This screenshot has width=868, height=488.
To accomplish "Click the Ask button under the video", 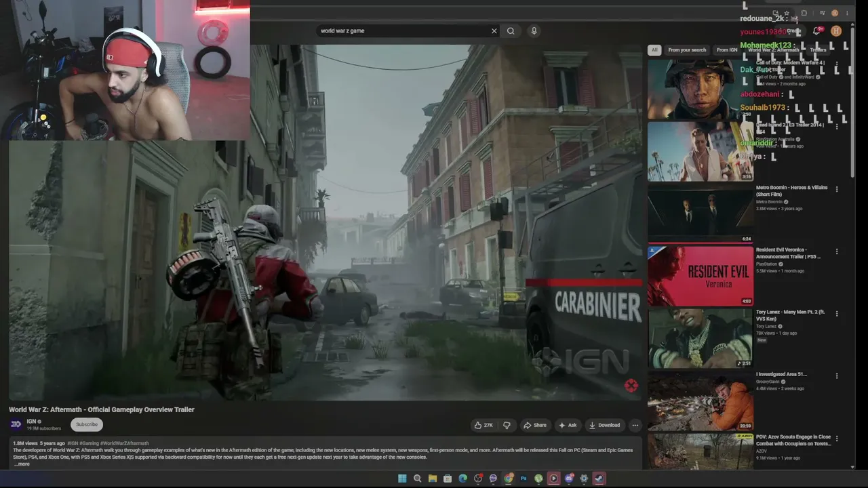I will tap(568, 425).
